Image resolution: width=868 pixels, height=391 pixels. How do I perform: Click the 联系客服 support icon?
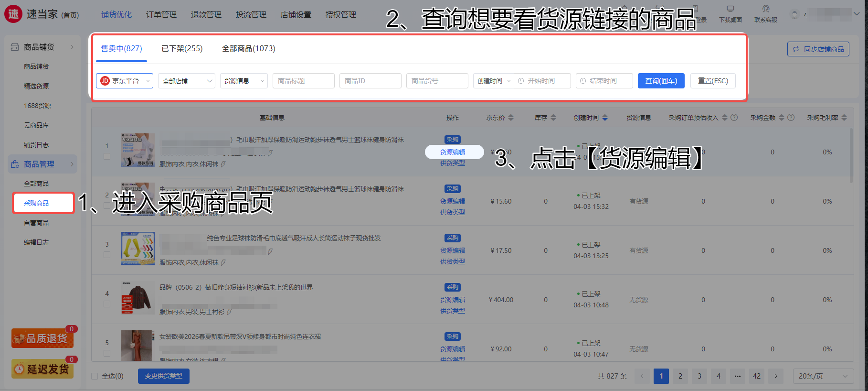pyautogui.click(x=765, y=10)
